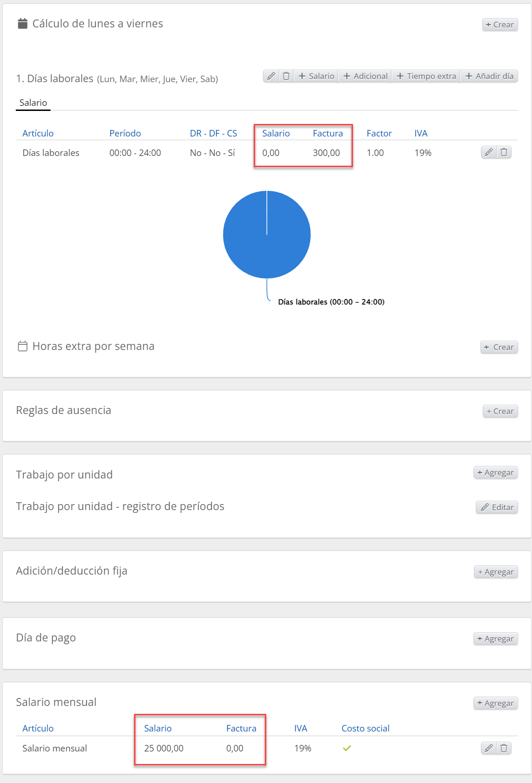
Task: Click the Añadir día button
Action: coord(489,76)
